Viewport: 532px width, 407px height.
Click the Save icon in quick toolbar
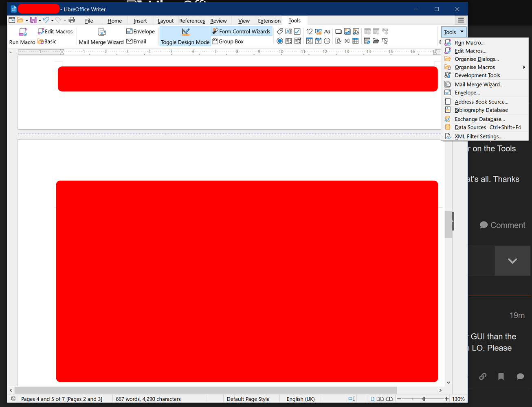point(33,20)
